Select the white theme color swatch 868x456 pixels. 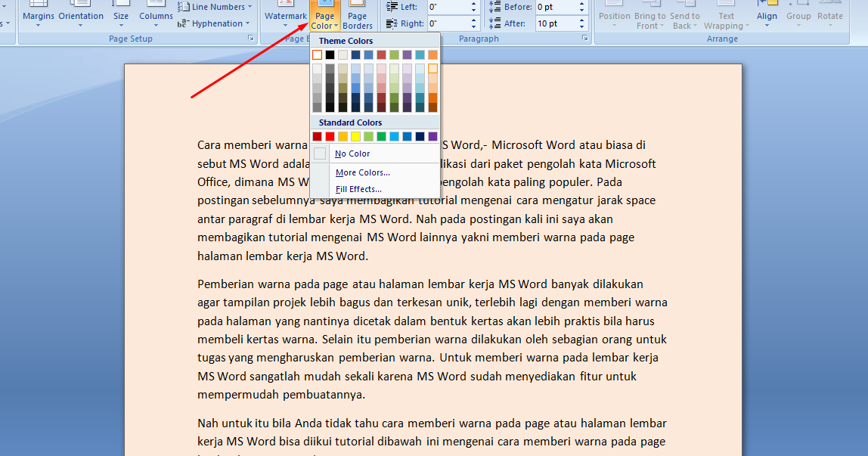tap(318, 54)
